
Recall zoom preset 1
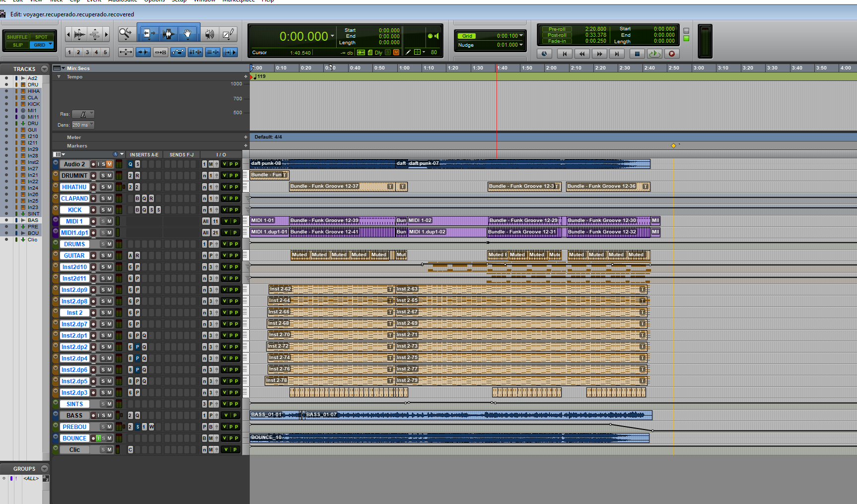[x=70, y=52]
